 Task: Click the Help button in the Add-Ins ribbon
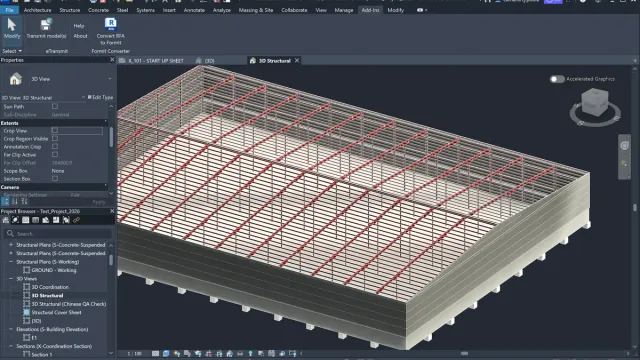79,26
